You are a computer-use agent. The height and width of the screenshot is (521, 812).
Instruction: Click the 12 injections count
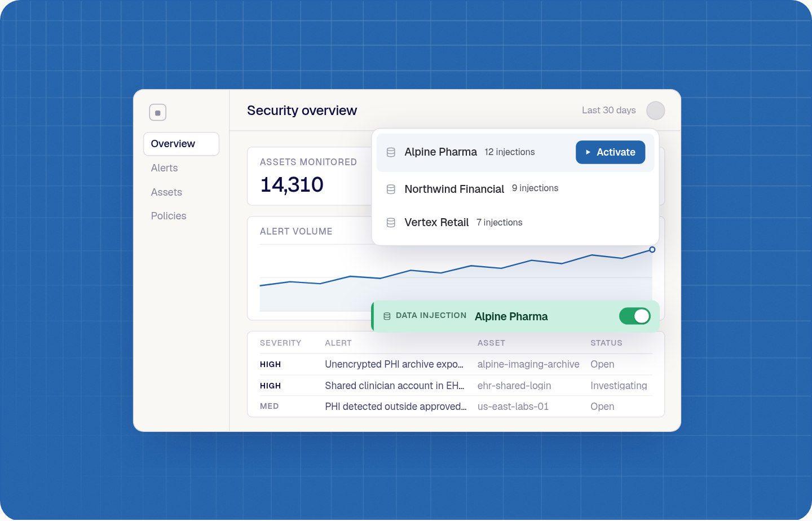tap(510, 152)
